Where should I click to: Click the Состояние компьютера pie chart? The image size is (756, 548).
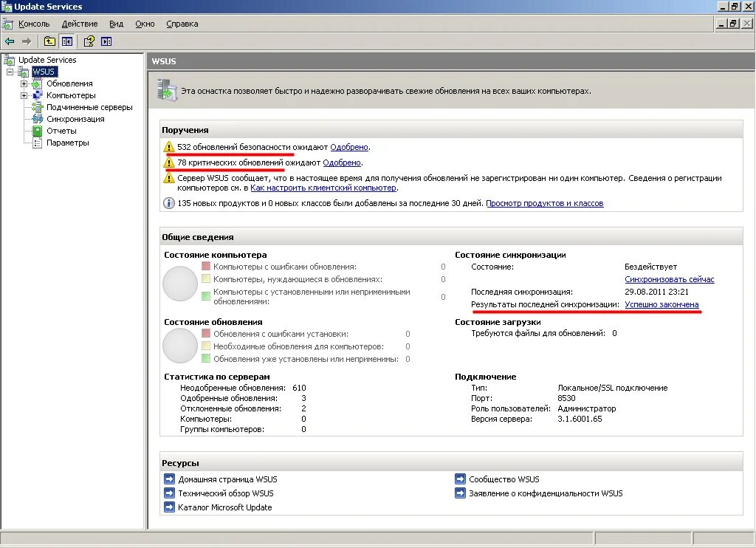(x=180, y=284)
